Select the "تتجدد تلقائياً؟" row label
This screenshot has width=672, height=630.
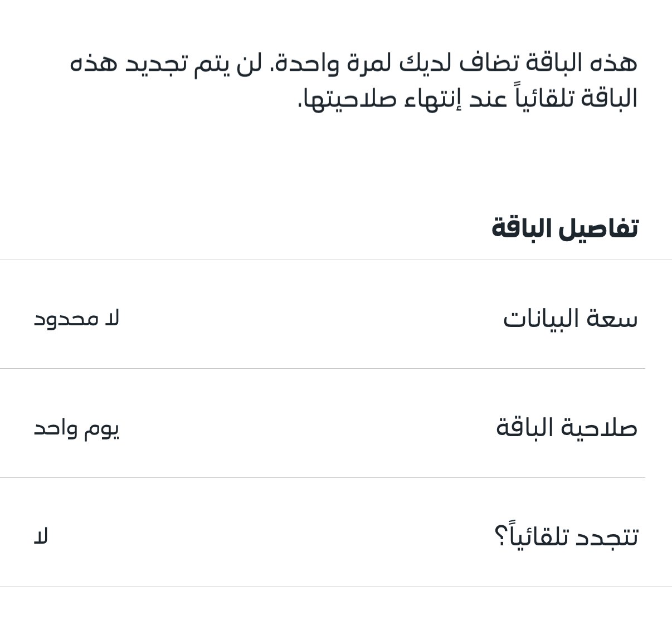[x=566, y=536]
